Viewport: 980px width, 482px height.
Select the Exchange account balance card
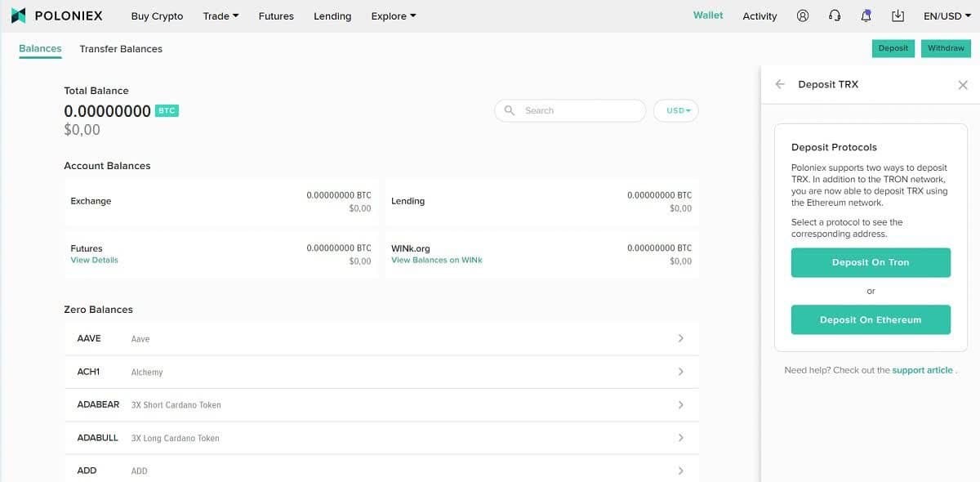(x=220, y=201)
